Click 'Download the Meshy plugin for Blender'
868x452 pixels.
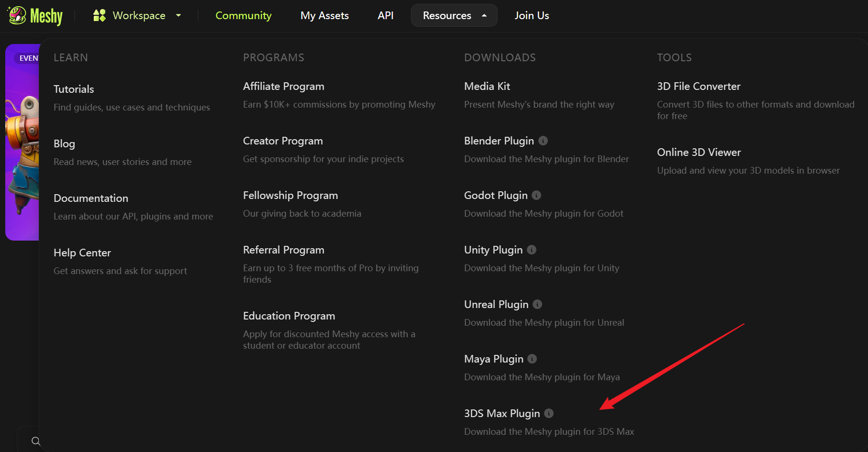click(546, 159)
